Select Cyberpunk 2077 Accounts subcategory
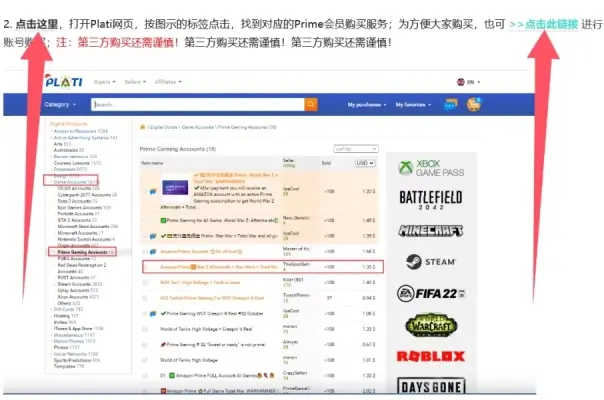 [87, 195]
